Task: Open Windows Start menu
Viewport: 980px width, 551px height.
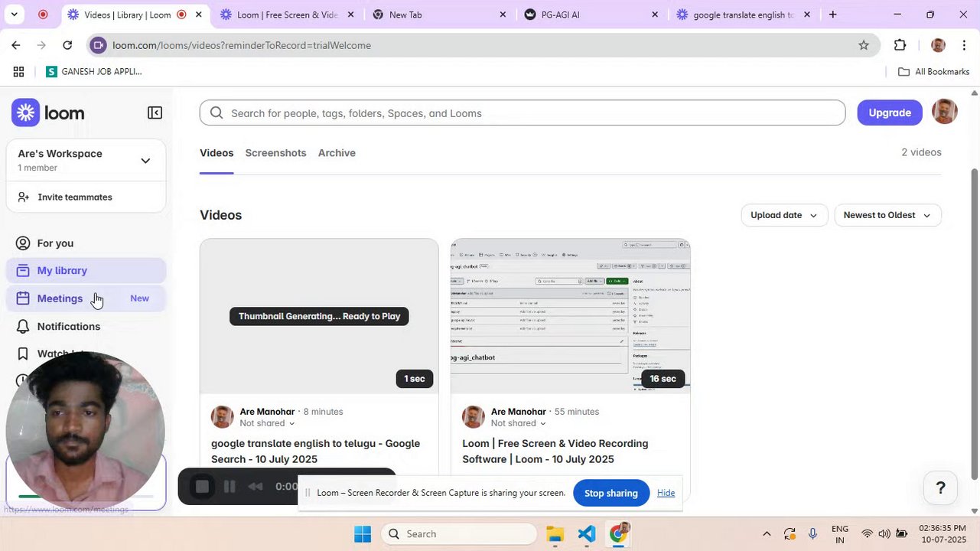Action: coord(363,534)
